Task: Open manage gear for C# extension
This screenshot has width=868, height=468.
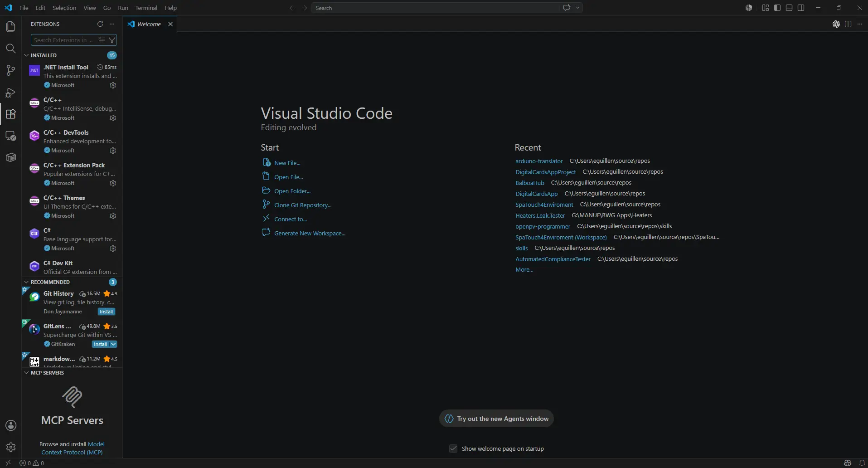Action: coord(113,249)
